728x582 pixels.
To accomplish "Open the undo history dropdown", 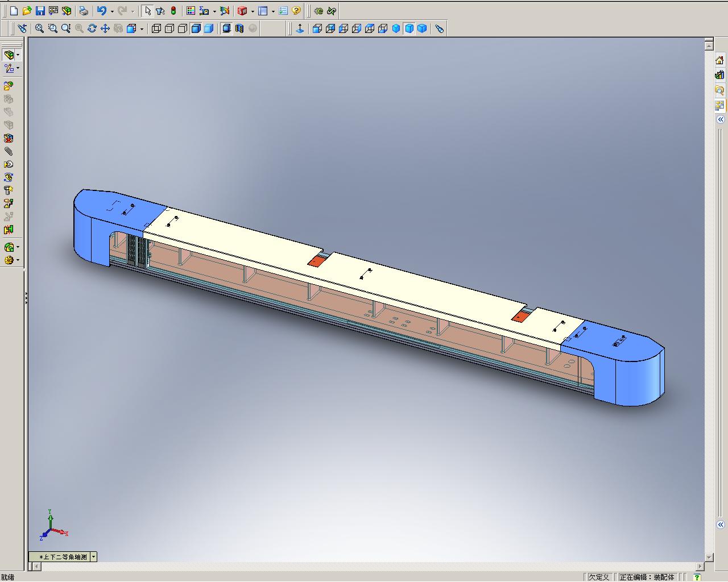I will [111, 11].
